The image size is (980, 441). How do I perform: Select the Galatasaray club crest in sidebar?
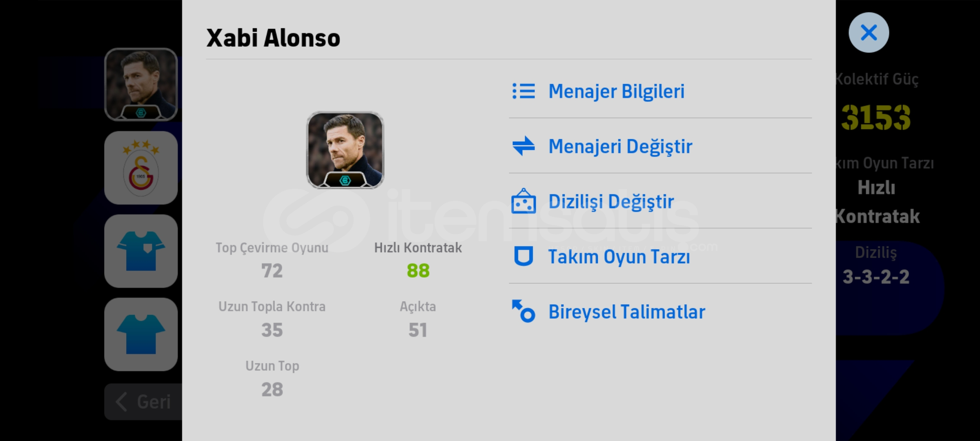[x=141, y=168]
